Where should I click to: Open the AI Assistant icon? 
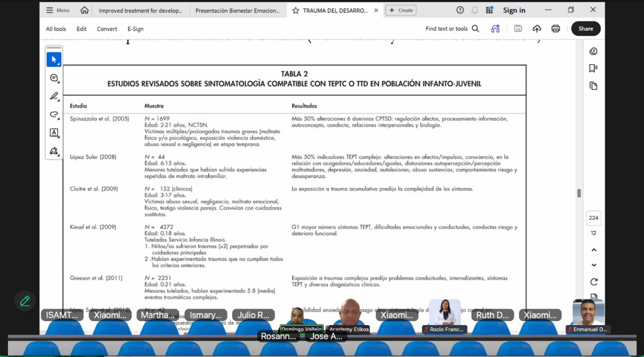click(495, 28)
